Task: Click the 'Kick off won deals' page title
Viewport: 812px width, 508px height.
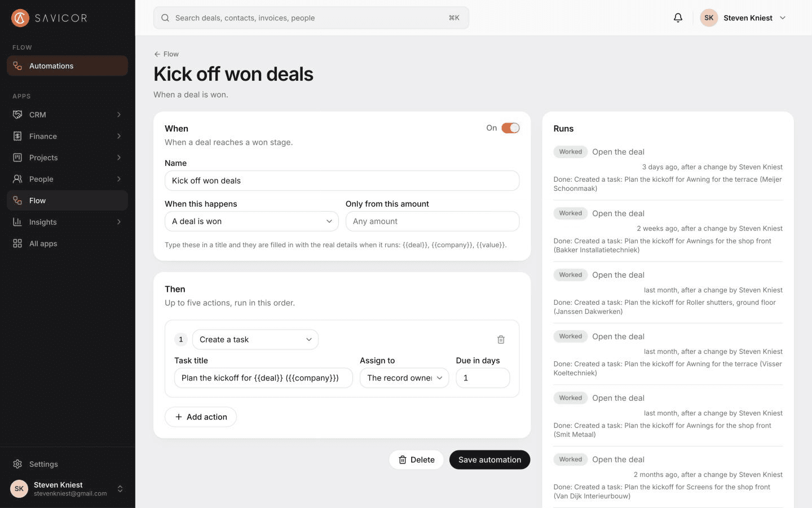Action: [x=233, y=74]
